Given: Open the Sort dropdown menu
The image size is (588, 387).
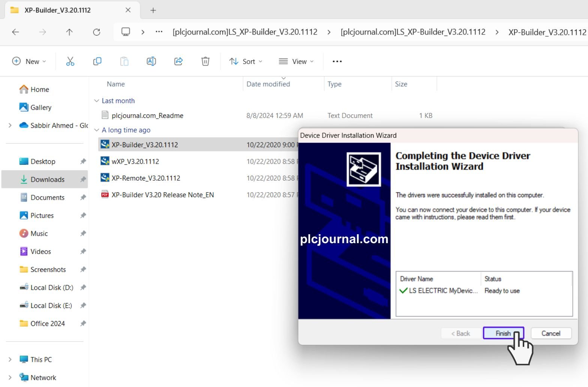Looking at the screenshot, I should tap(246, 61).
